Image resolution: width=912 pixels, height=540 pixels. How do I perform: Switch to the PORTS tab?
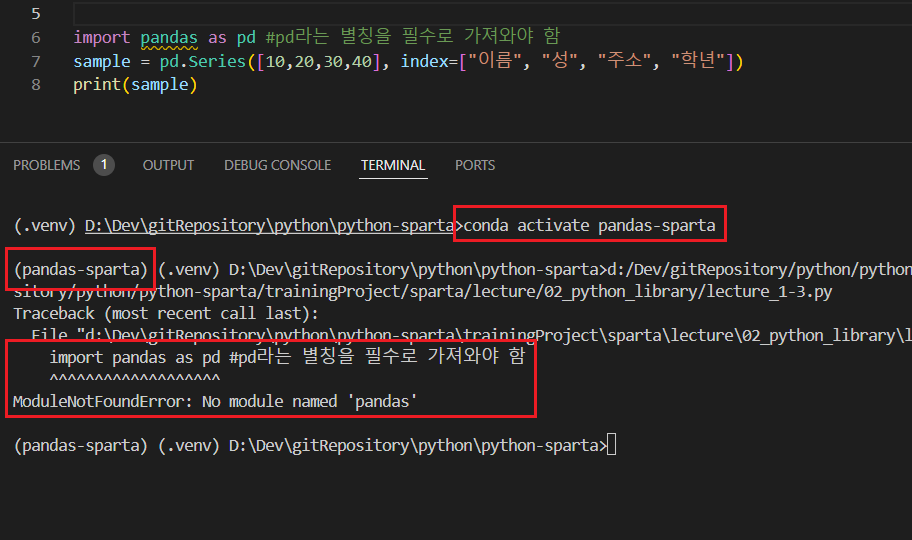pyautogui.click(x=475, y=165)
